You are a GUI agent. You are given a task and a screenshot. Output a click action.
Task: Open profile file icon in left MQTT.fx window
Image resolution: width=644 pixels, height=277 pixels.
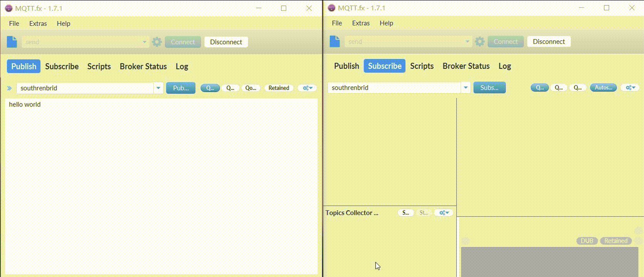[12, 42]
